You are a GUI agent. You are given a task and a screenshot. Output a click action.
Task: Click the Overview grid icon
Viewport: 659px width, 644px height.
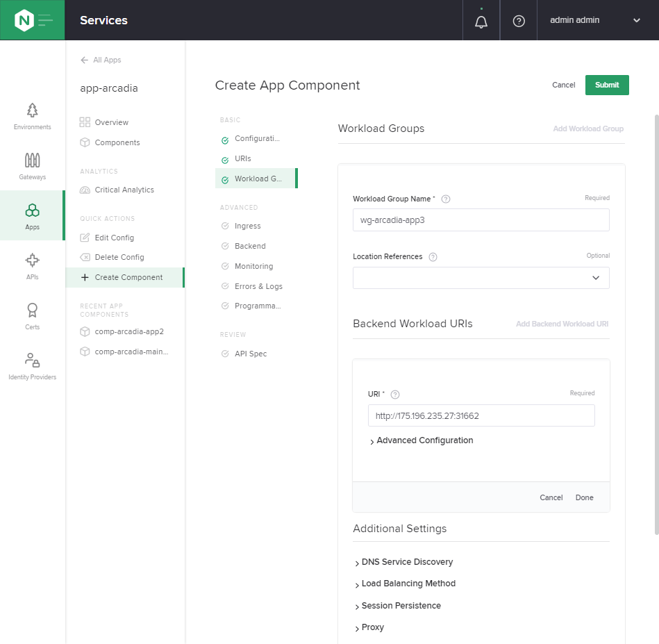click(85, 122)
